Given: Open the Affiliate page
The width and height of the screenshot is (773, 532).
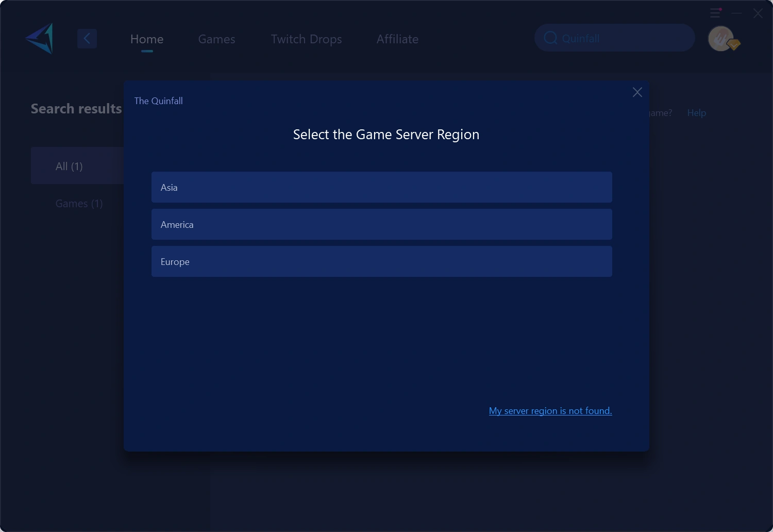Looking at the screenshot, I should 397,39.
